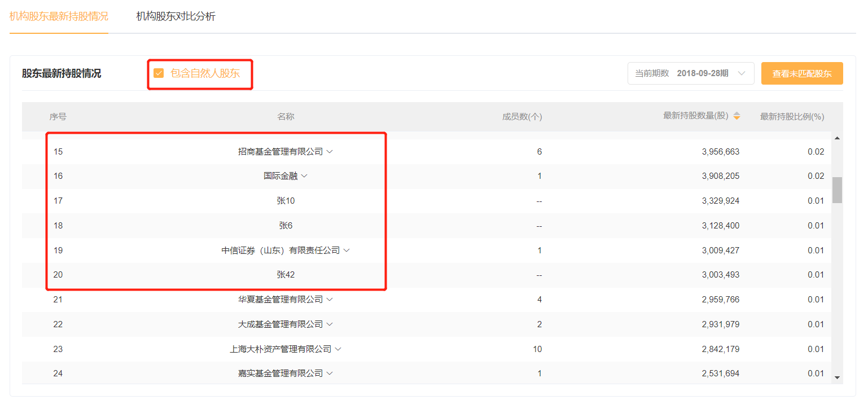Select shareholder 张6 cell
This screenshot has width=868, height=400.
pos(286,226)
